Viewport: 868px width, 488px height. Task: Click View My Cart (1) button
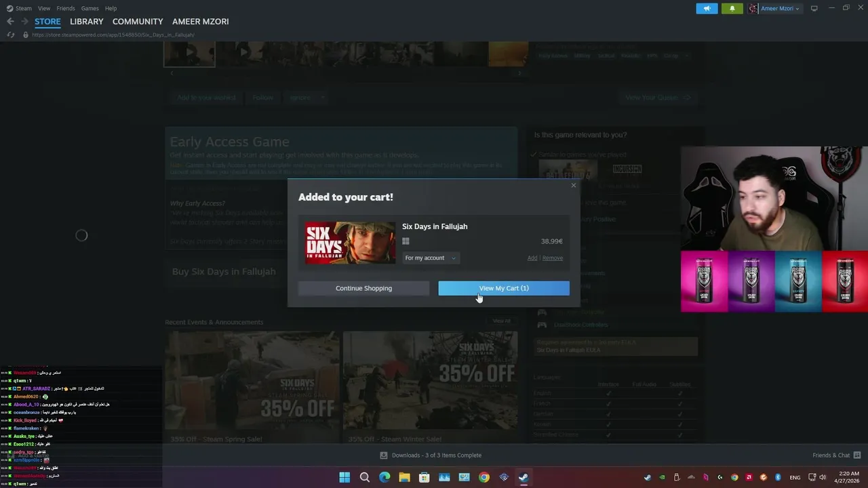(504, 288)
